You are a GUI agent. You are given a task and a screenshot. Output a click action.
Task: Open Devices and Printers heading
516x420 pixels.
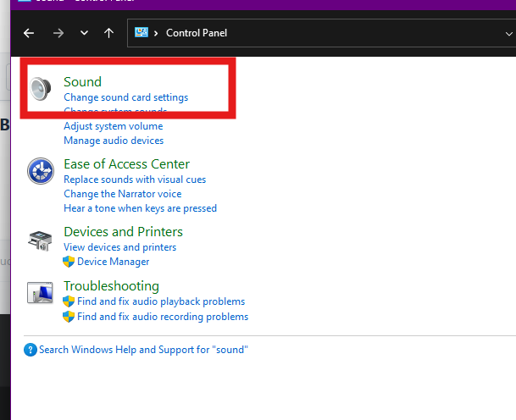(123, 232)
